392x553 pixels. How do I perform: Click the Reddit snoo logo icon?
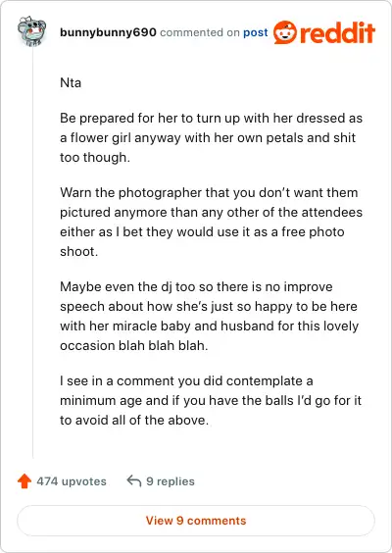click(x=285, y=32)
